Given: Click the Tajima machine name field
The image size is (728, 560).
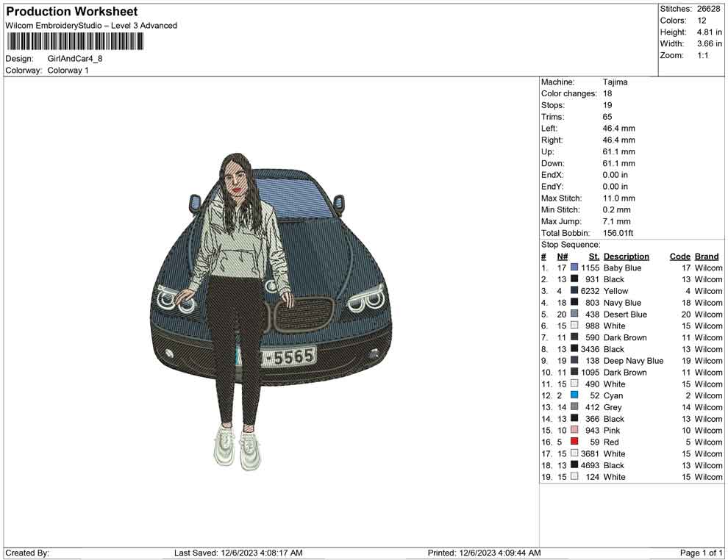Looking at the screenshot, I should [616, 82].
